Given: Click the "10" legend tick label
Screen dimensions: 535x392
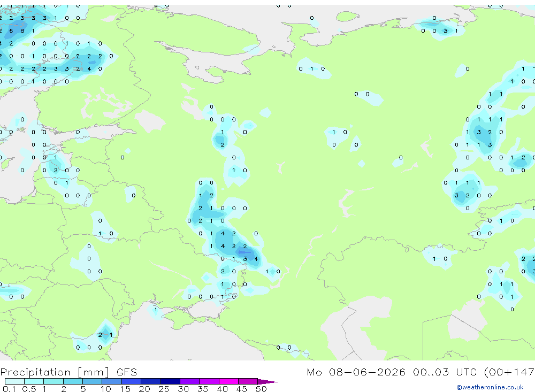Looking at the screenshot, I should click(105, 389).
